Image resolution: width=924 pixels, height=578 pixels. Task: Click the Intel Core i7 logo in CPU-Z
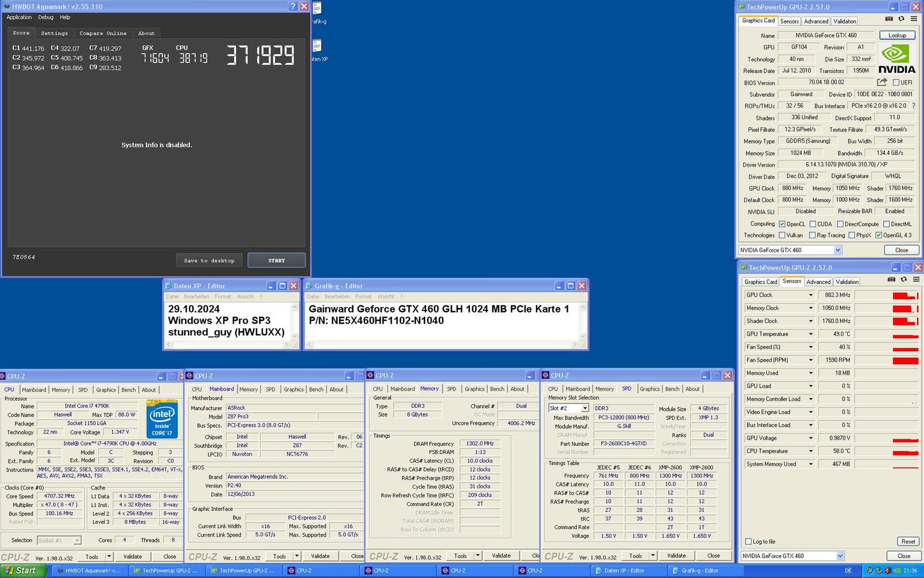click(161, 419)
